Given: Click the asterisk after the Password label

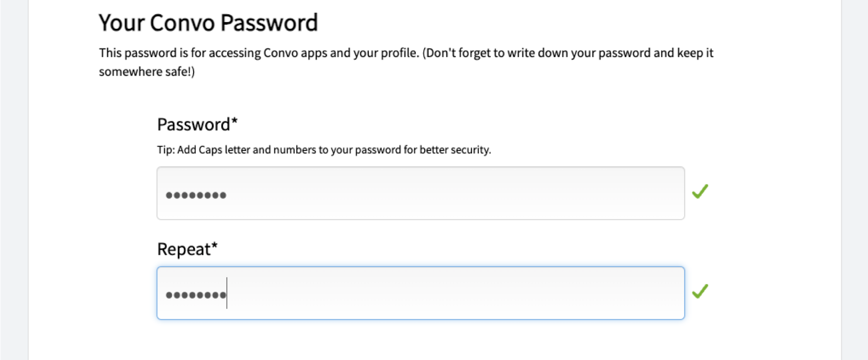Looking at the screenshot, I should 234,121.
